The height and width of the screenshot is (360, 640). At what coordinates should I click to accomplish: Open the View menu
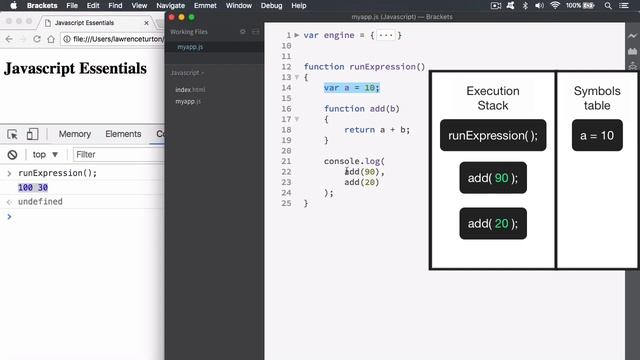click(x=139, y=6)
